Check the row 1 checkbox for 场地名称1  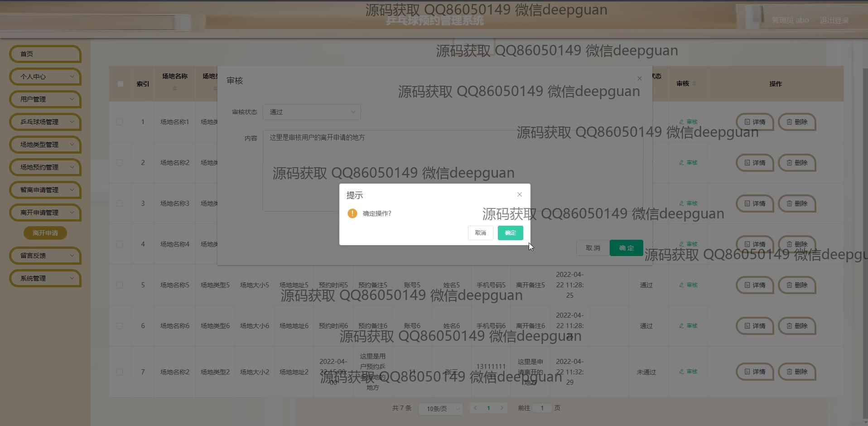pos(120,122)
